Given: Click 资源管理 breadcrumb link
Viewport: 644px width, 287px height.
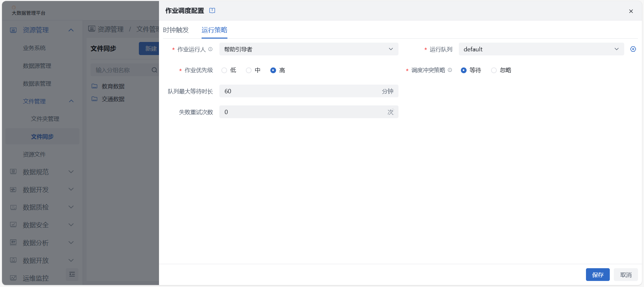Looking at the screenshot, I should [111, 29].
